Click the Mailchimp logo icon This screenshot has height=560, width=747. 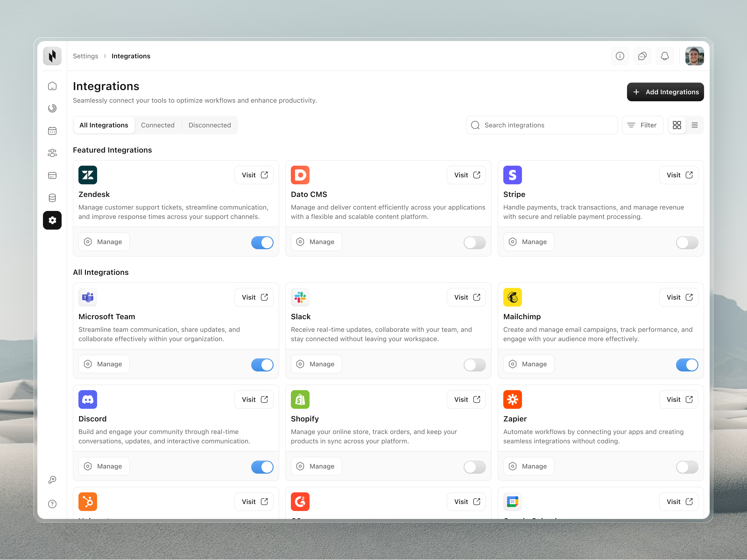[513, 297]
